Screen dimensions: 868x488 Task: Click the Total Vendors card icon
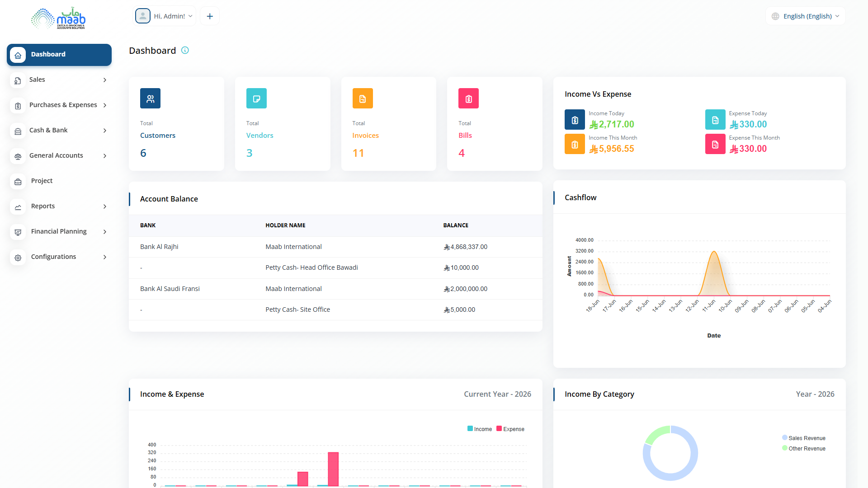(x=256, y=99)
